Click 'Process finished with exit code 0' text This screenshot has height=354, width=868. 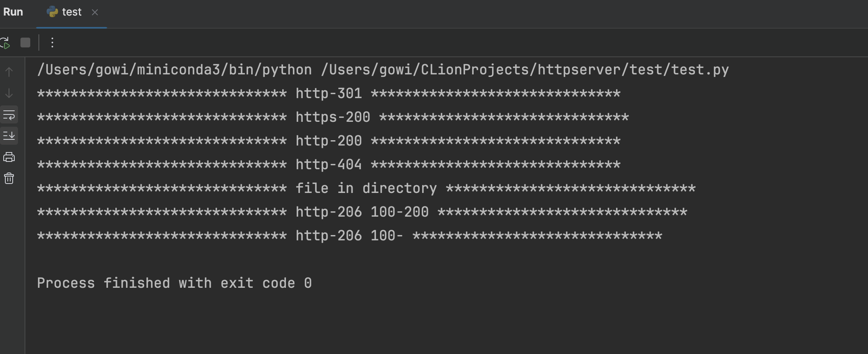point(174,283)
